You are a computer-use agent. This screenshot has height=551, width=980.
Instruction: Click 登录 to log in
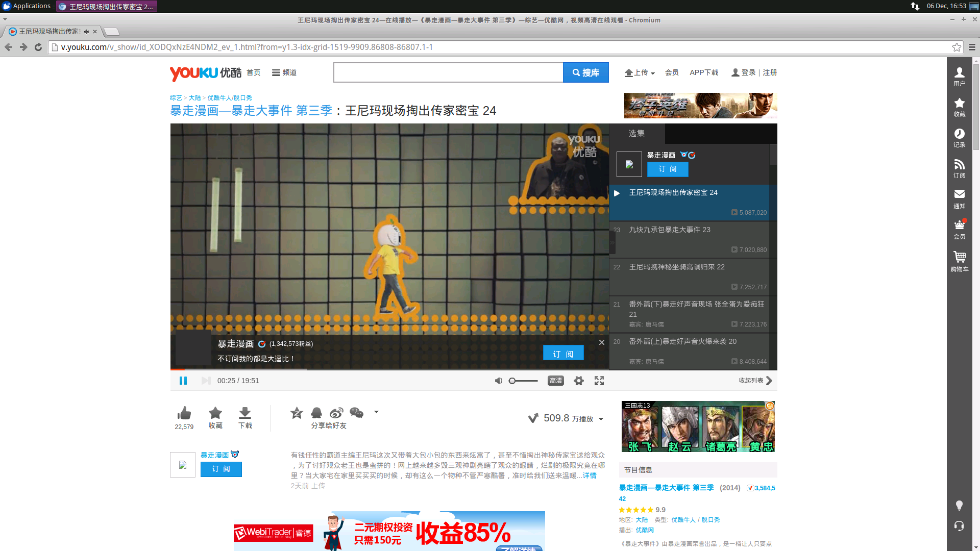748,72
